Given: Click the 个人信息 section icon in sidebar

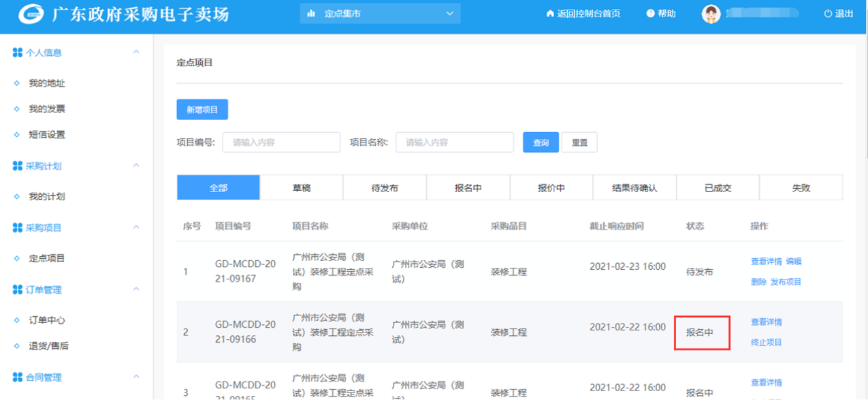Looking at the screenshot, I should coord(18,52).
